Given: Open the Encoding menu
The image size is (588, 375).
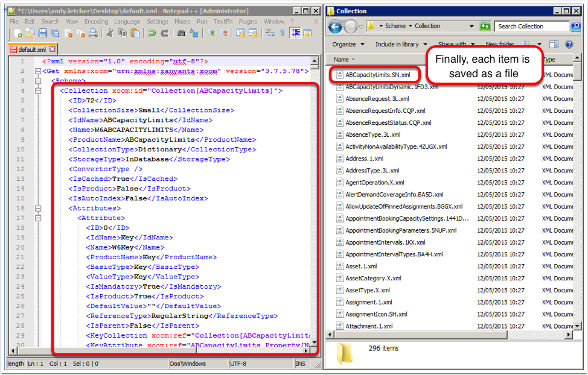Looking at the screenshot, I should (96, 21).
